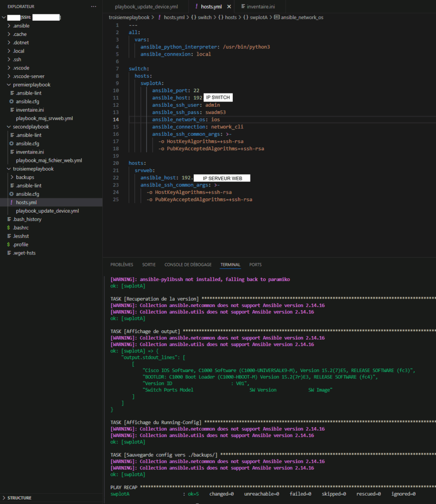436x504 pixels.
Task: Open playbook_maj_srvweb.yml from the file tree
Action: click(44, 119)
